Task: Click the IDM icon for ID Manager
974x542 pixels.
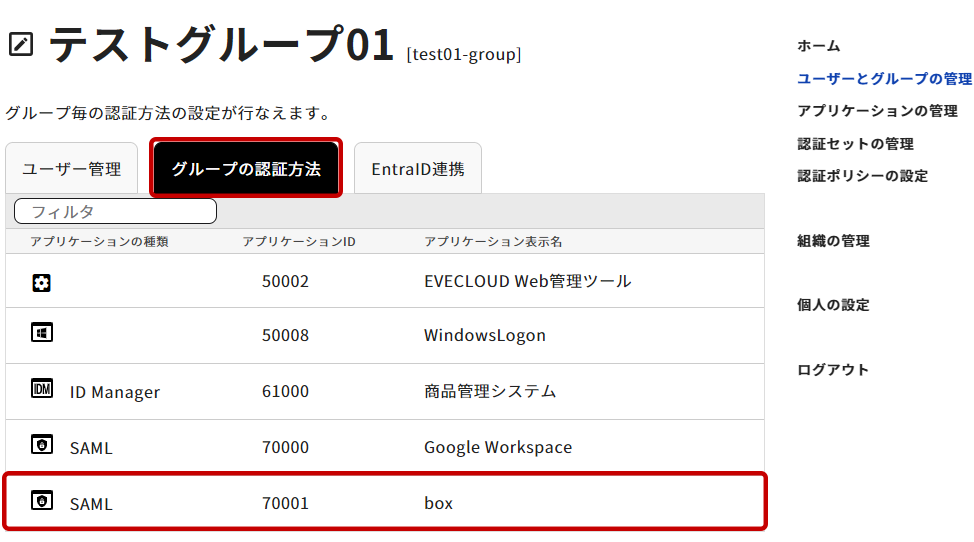Action: [x=41, y=390]
